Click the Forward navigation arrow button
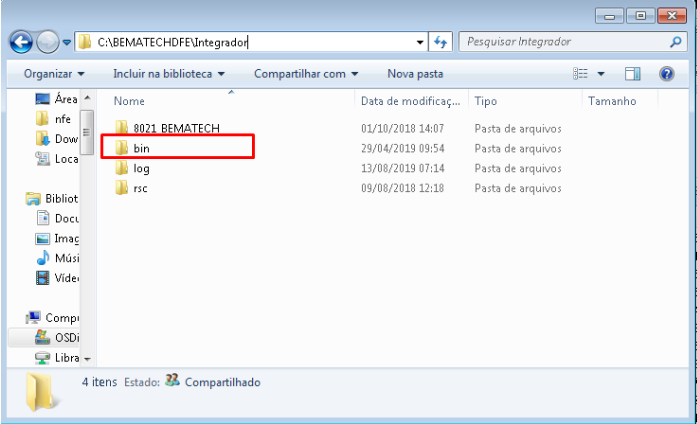 pyautogui.click(x=48, y=42)
